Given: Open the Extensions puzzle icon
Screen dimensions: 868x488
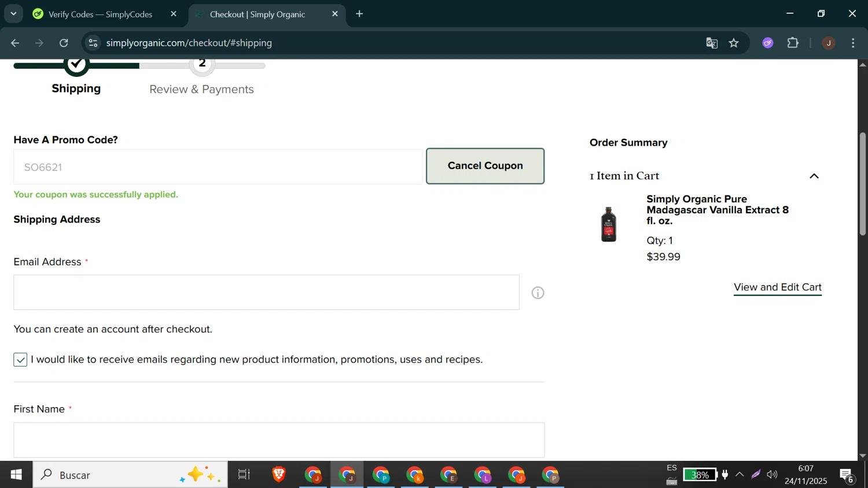Looking at the screenshot, I should tap(793, 43).
